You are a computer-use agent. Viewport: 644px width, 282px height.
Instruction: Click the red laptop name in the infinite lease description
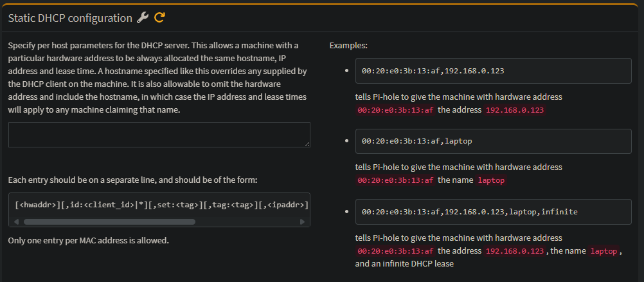click(x=603, y=250)
